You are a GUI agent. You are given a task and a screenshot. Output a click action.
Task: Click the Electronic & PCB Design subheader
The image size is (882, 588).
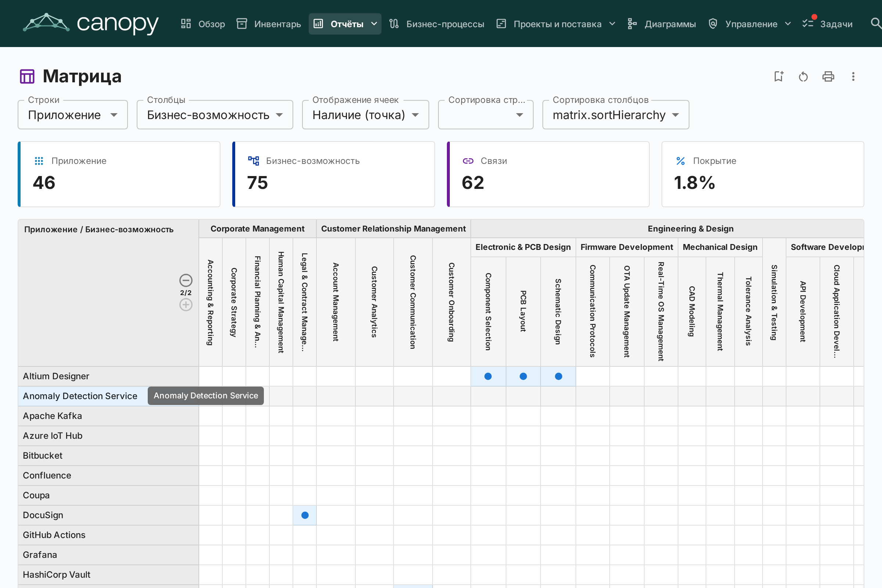(x=523, y=247)
